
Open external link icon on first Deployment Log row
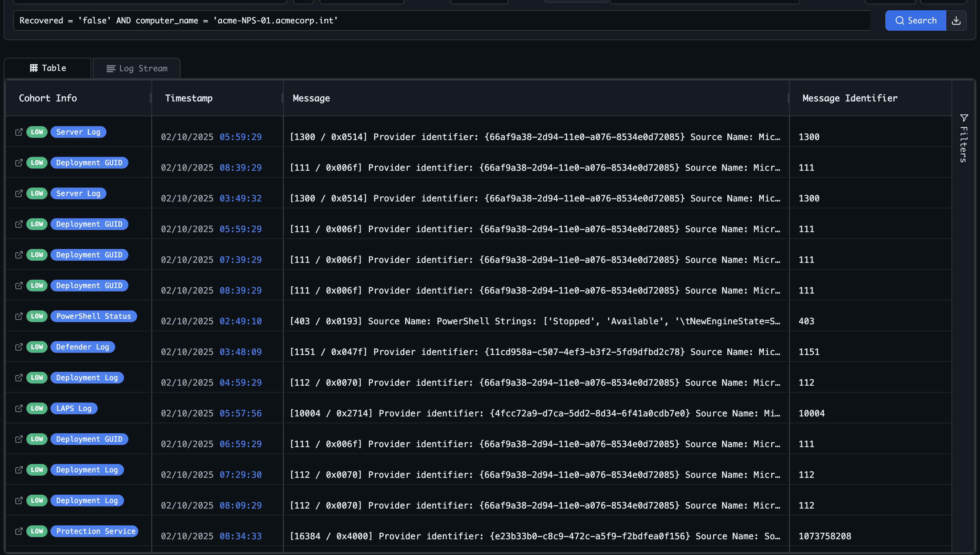(19, 378)
